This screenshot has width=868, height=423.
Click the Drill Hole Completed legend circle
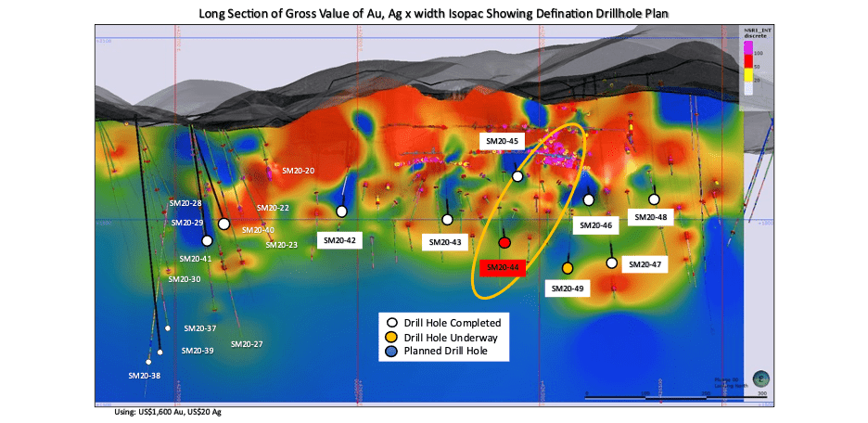point(392,322)
